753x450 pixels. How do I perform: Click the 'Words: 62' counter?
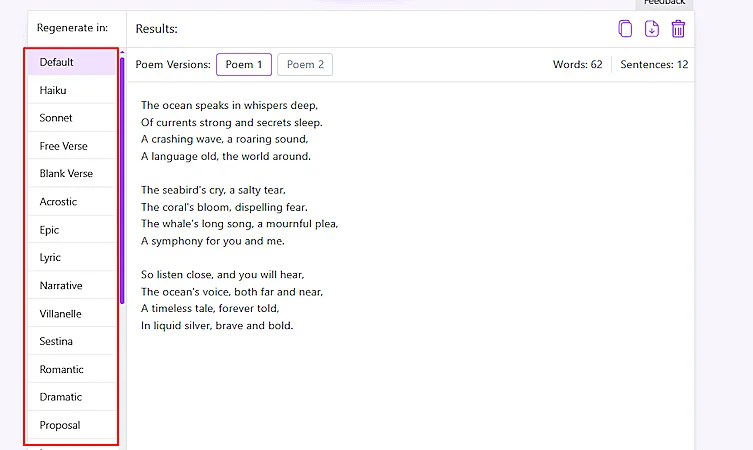(577, 64)
